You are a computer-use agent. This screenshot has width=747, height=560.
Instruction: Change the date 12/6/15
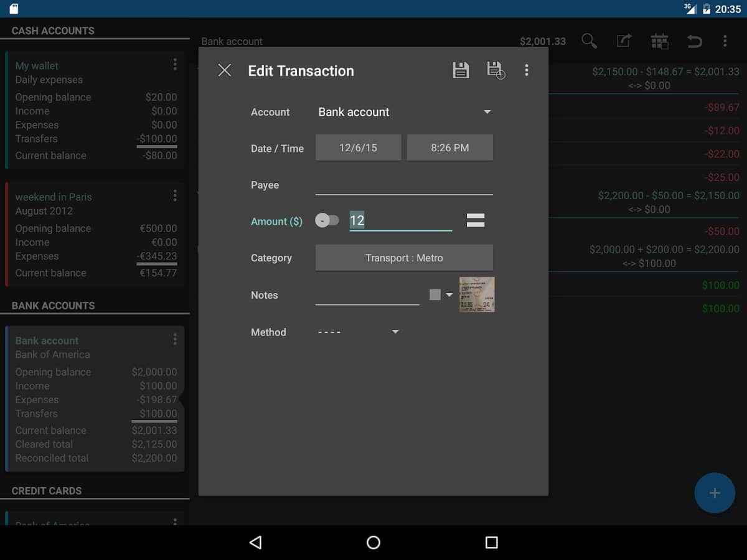click(358, 148)
